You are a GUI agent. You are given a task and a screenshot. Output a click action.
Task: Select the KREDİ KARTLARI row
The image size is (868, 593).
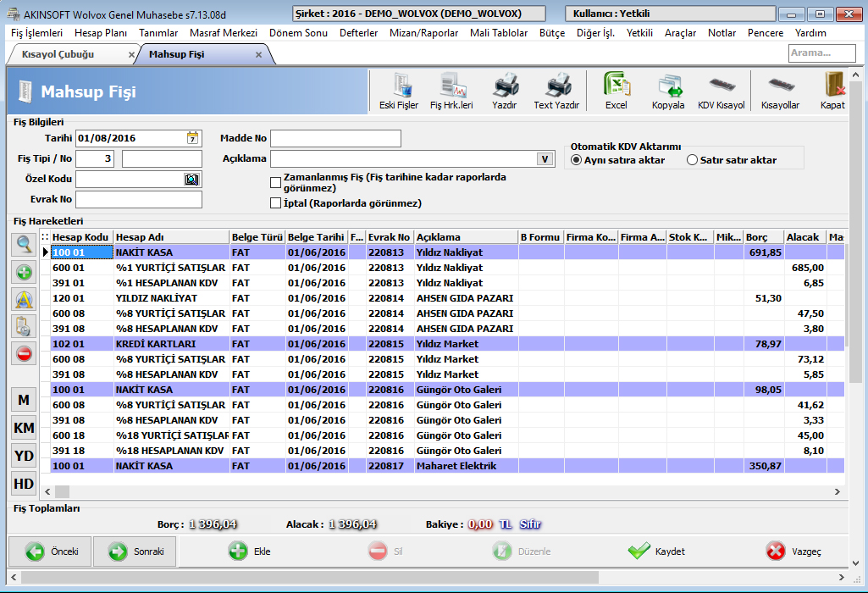[447, 344]
